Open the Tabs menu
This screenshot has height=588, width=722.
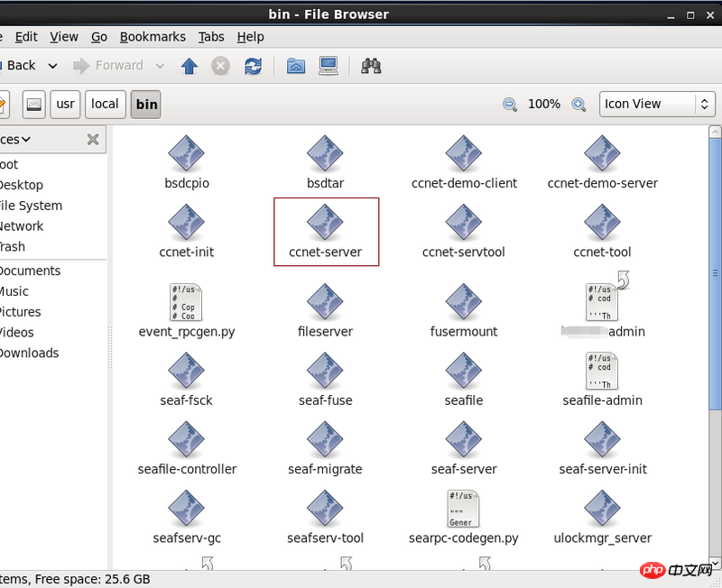coord(211,37)
